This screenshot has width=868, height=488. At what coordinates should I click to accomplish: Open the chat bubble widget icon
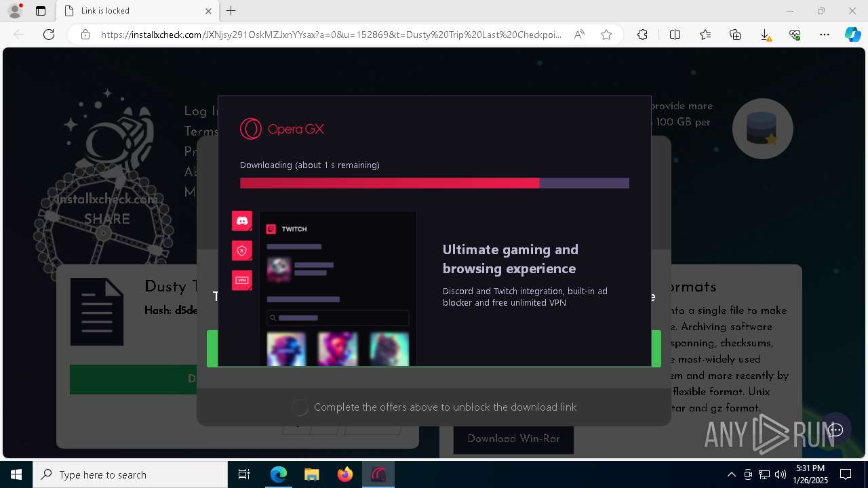pyautogui.click(x=835, y=430)
